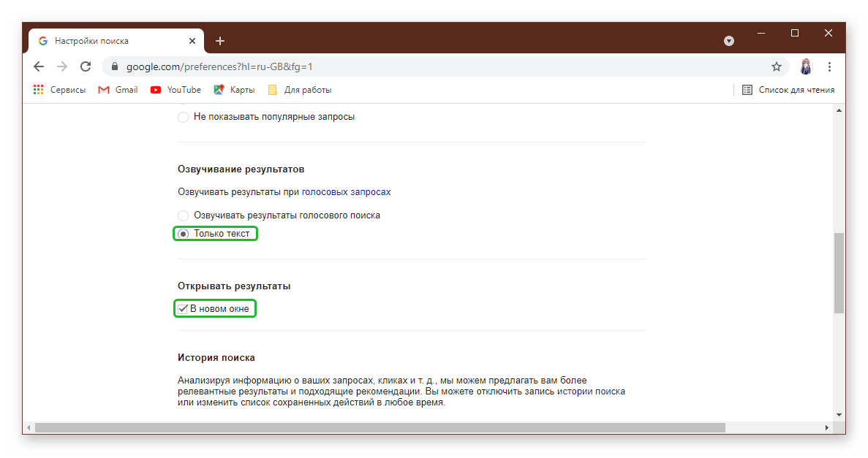Viewport: 868px width, 458px height.
Task: Open YouTube bookmark
Action: pos(176,90)
